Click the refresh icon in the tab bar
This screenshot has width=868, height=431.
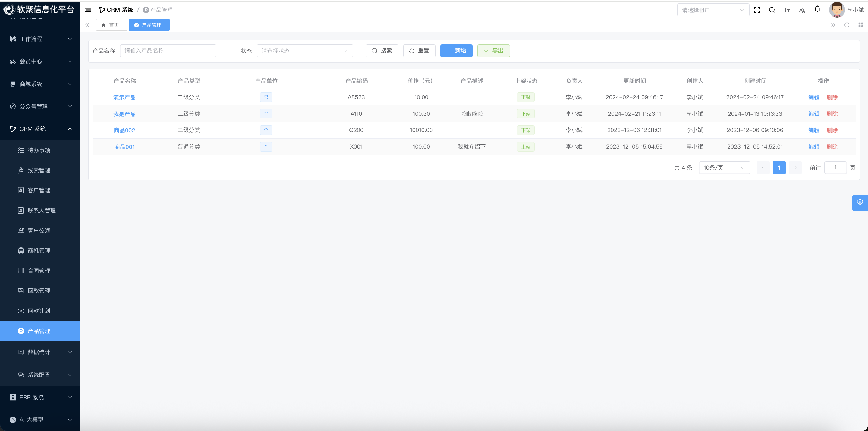pos(846,25)
